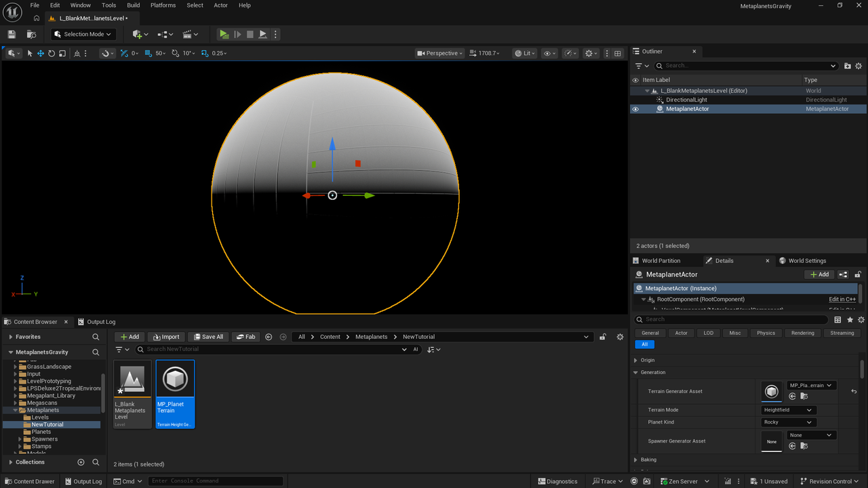The image size is (868, 488).
Task: Save the current level with floppy icon
Action: tap(12, 34)
